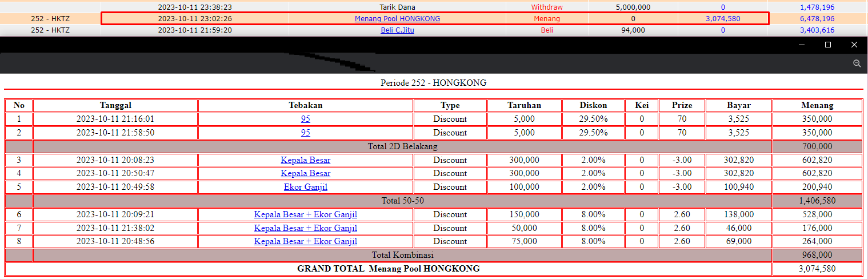Select the Periode 252 - HONGKONG title
Image resolution: width=868 pixels, height=279 pixels.
pyautogui.click(x=434, y=83)
